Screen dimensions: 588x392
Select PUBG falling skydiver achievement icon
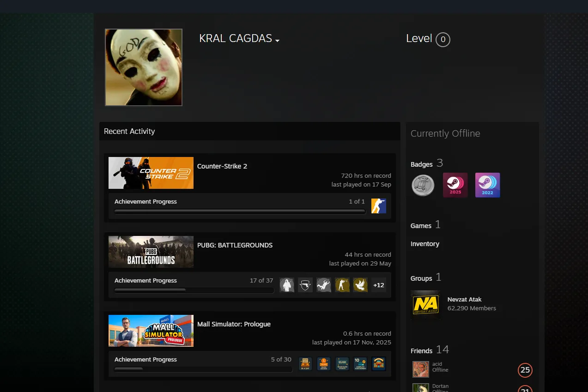[x=324, y=285]
